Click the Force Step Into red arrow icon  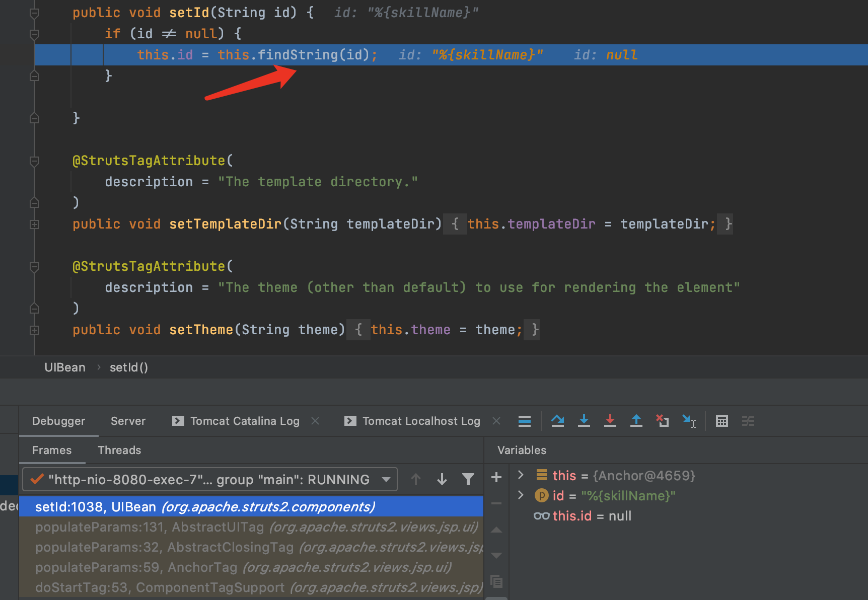(610, 421)
